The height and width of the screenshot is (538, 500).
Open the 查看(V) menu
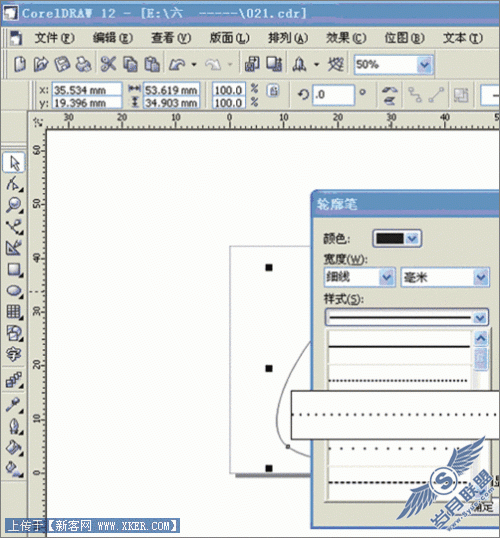click(x=171, y=38)
